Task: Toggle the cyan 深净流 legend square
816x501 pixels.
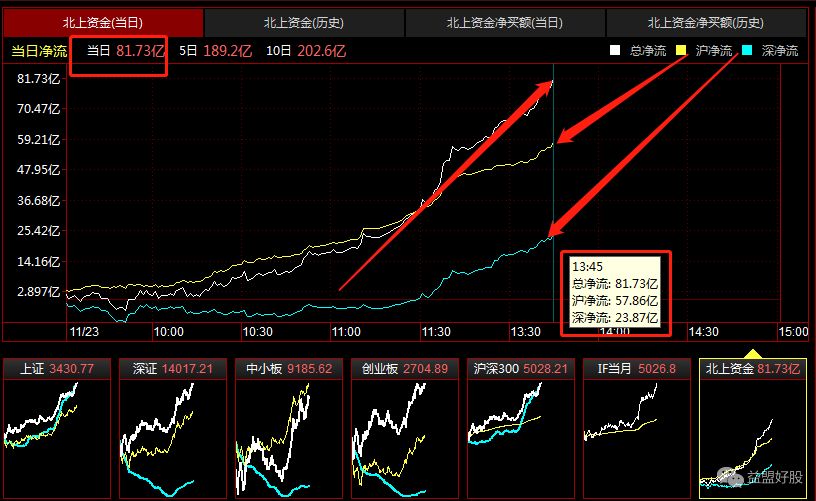Action: click(747, 50)
